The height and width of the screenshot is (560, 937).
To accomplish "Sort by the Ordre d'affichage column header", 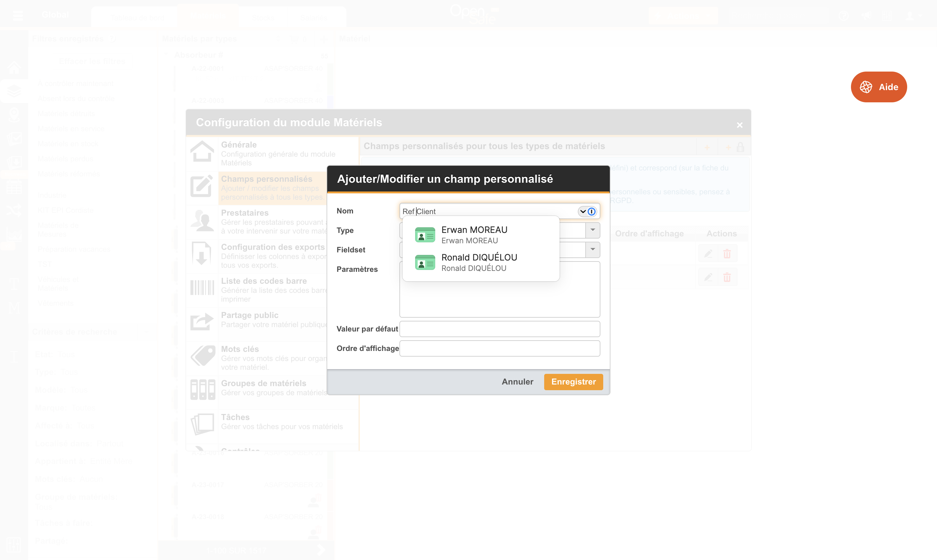I will [649, 234].
